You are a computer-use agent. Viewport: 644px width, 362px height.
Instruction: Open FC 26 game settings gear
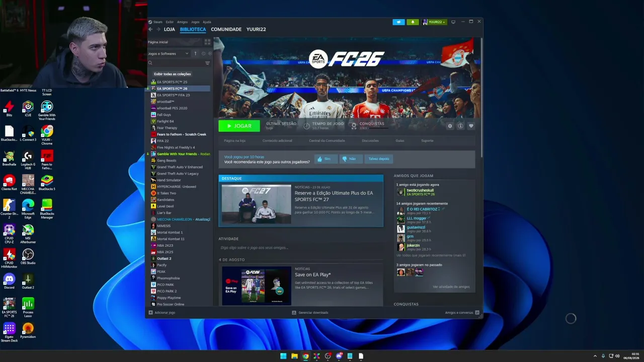click(450, 126)
